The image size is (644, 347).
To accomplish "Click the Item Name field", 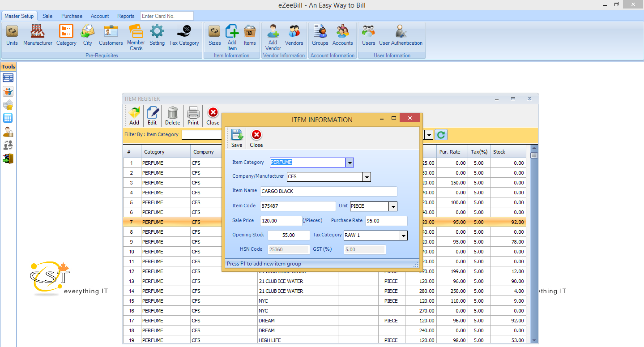I will pos(328,191).
